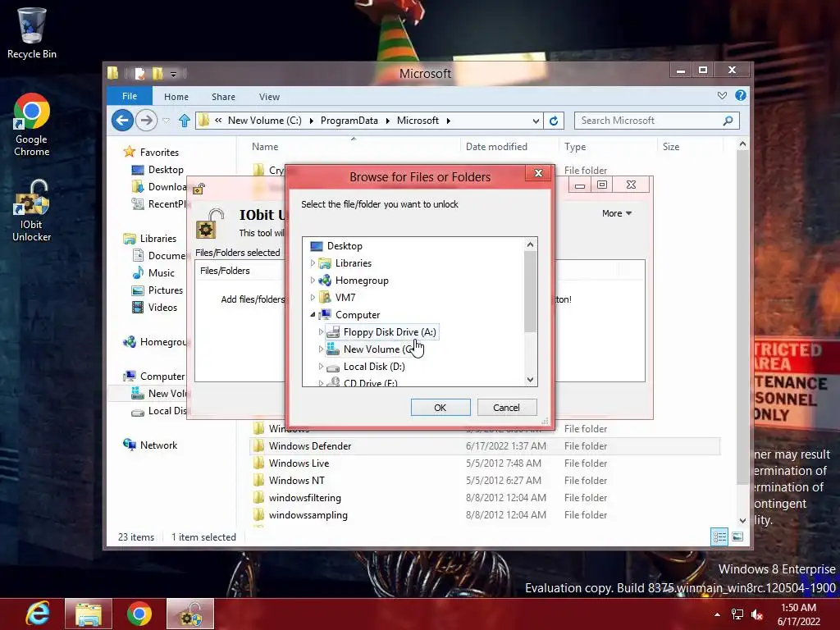
Task: Click OK in the Browse dialog
Action: [441, 407]
